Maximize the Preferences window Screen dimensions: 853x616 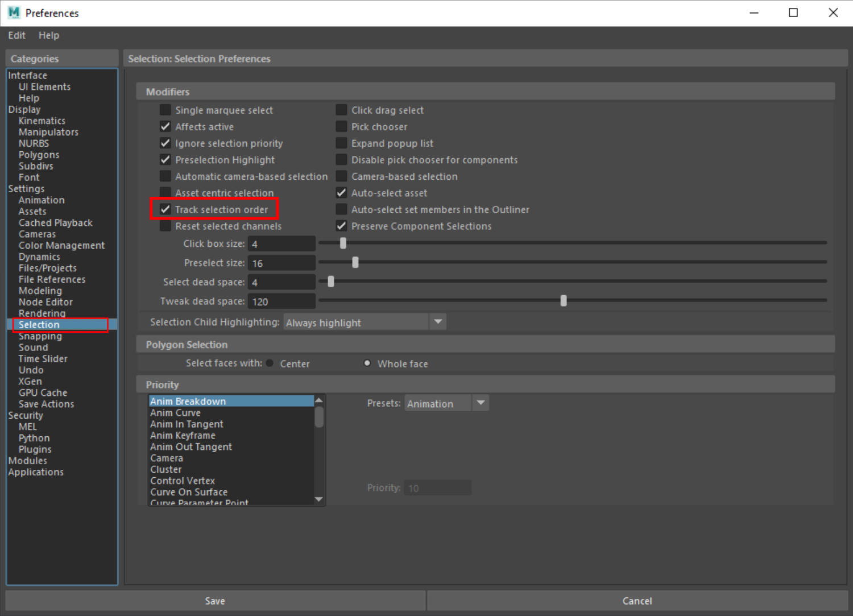click(793, 13)
